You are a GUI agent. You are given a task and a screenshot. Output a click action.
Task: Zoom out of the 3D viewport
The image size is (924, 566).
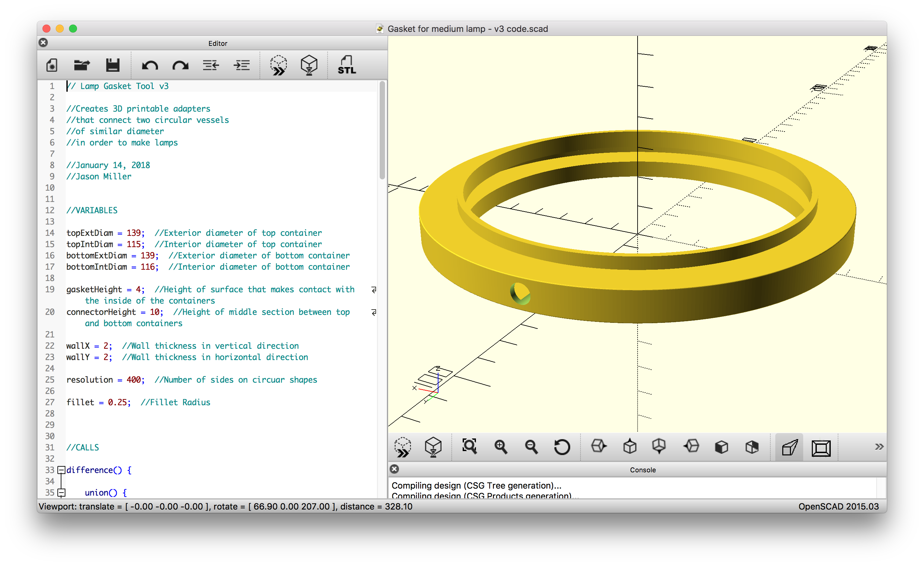pos(531,447)
